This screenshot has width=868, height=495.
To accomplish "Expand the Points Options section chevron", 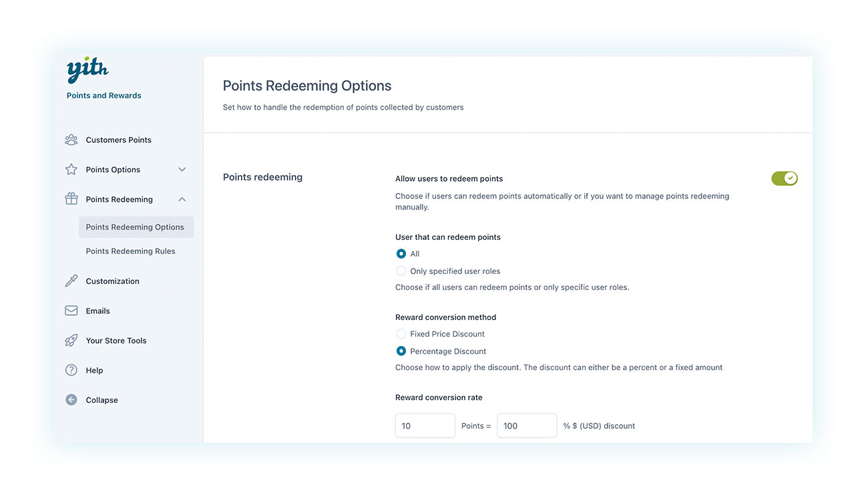I will [182, 169].
